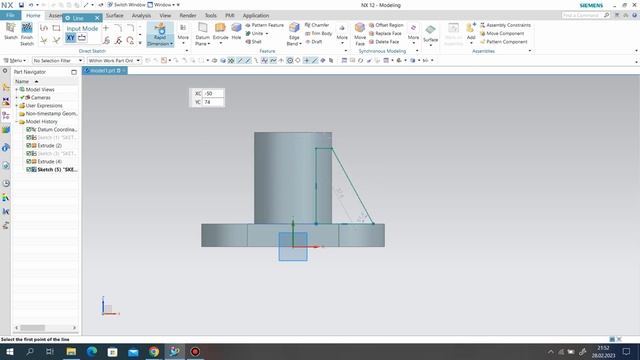This screenshot has height=360, width=640.
Task: Expand the User Expressions node
Action: [17, 106]
